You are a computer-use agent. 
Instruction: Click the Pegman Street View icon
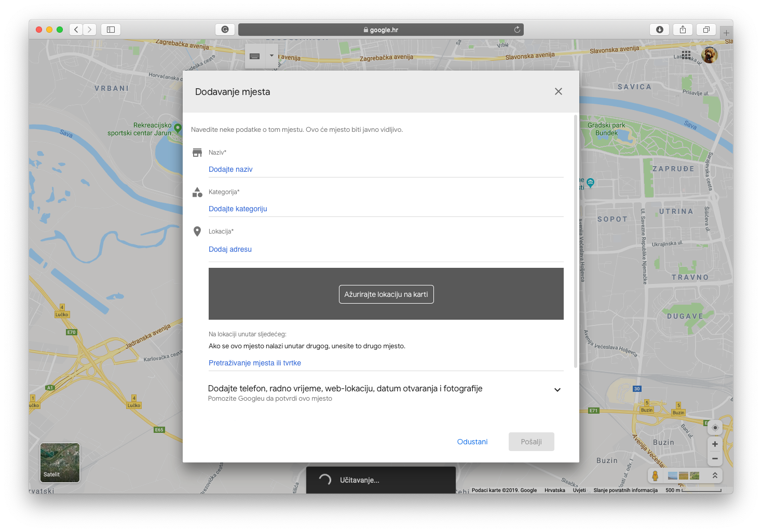point(655,475)
